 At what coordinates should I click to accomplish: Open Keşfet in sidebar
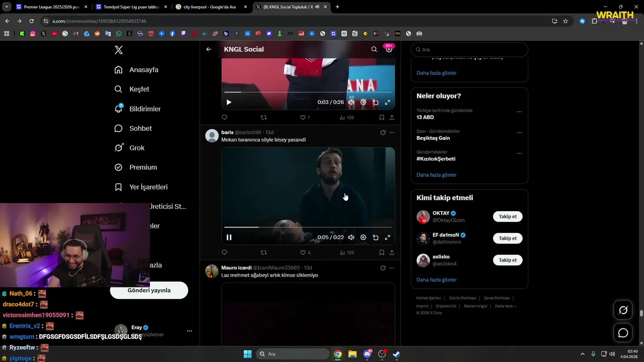click(x=132, y=89)
